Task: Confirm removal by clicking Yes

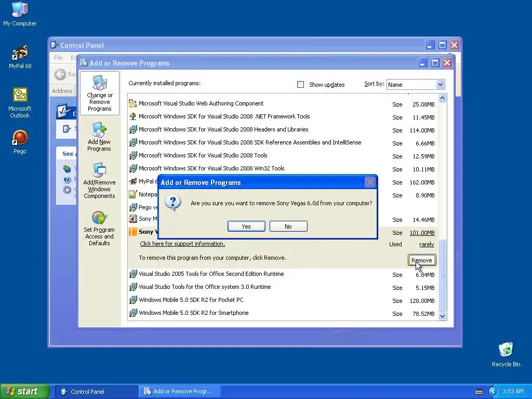Action: [x=246, y=227]
